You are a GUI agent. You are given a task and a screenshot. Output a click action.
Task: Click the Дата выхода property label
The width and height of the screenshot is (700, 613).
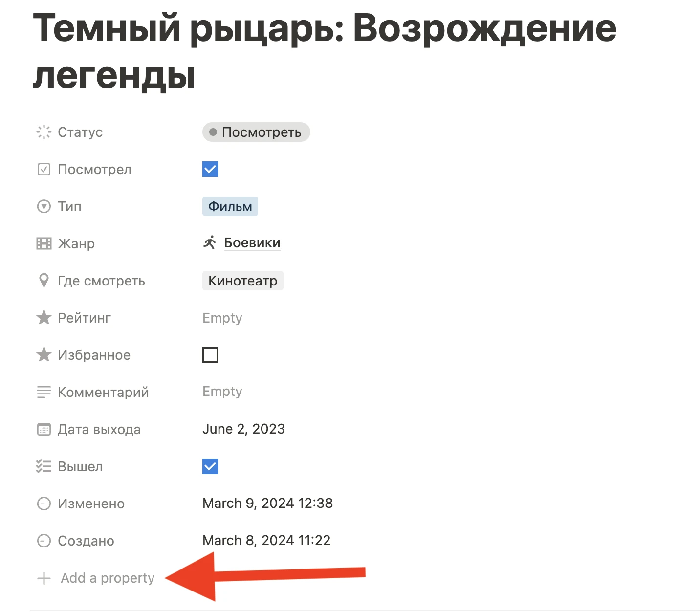(99, 429)
